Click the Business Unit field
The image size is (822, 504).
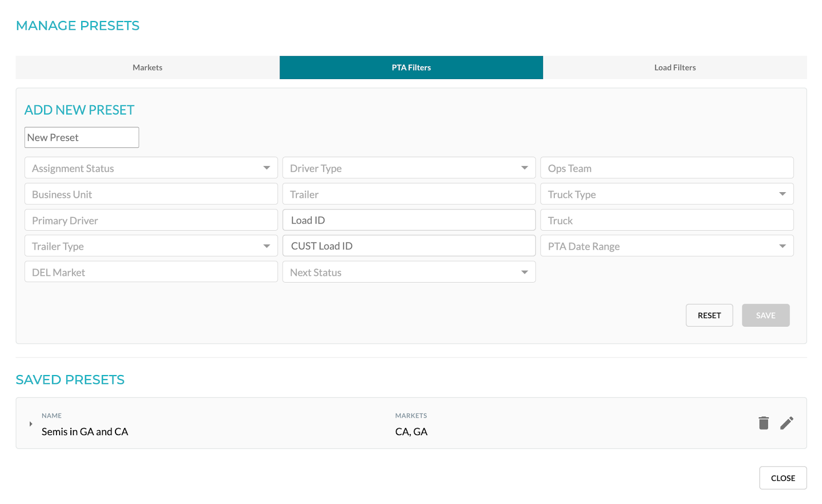(x=151, y=194)
